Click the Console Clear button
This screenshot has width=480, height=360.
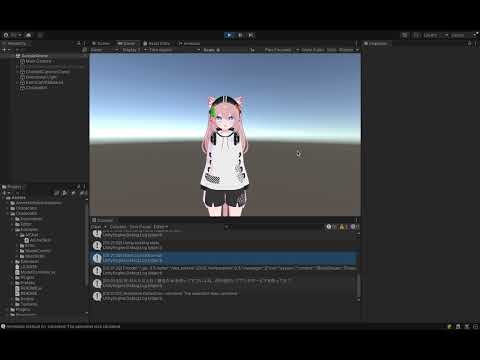96,227
